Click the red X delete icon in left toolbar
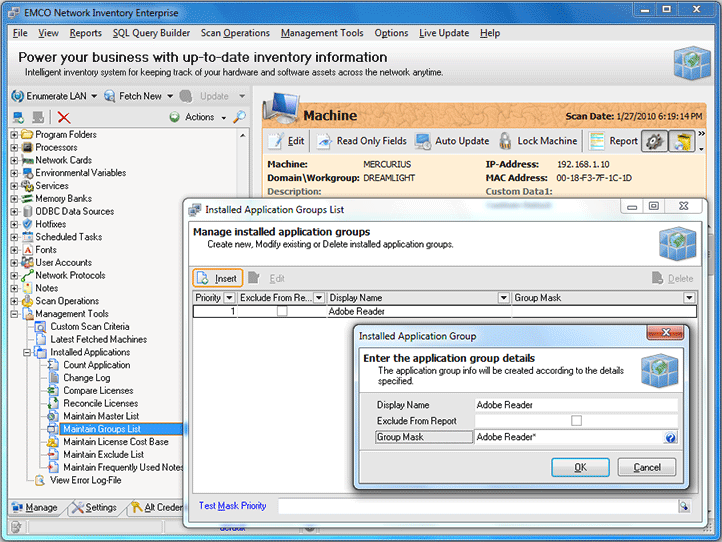The height and width of the screenshot is (542, 722). (64, 117)
